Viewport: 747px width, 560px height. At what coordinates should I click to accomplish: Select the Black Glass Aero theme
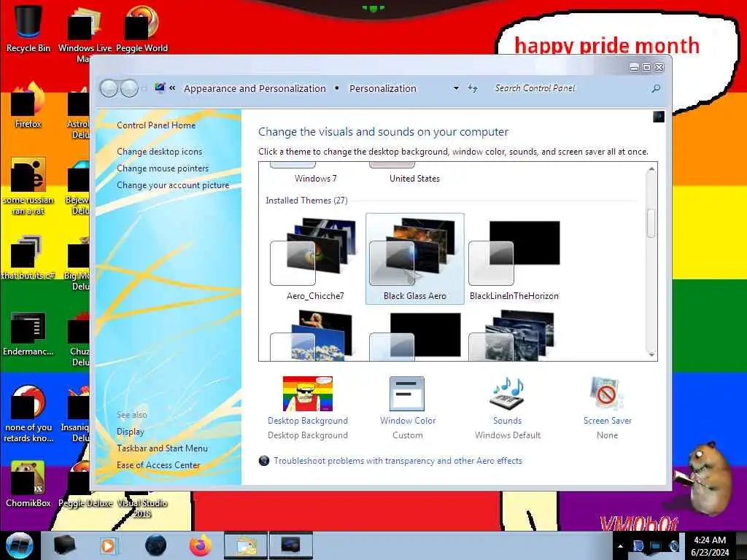click(x=414, y=259)
